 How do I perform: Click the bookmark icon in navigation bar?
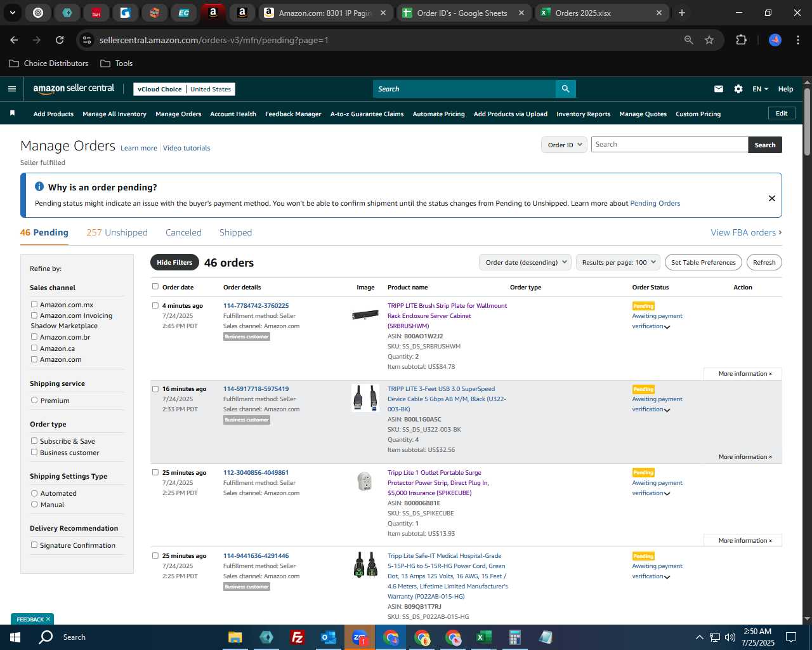coord(12,114)
